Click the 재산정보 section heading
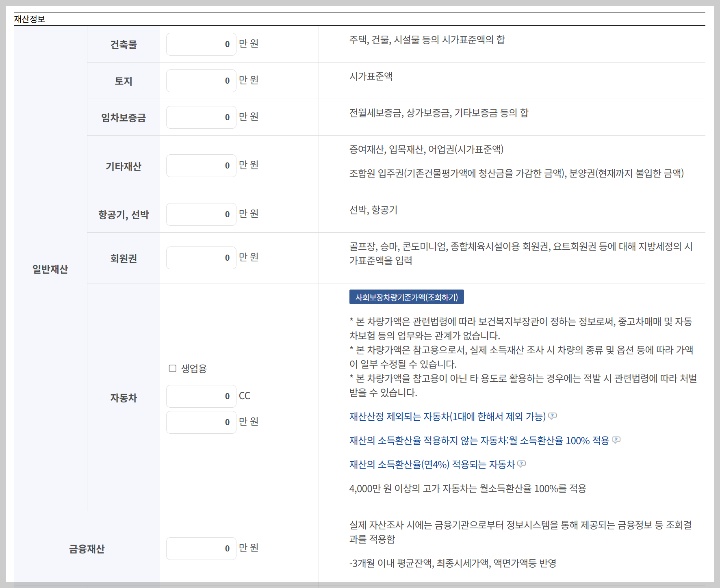This screenshot has height=588, width=720. click(x=30, y=19)
